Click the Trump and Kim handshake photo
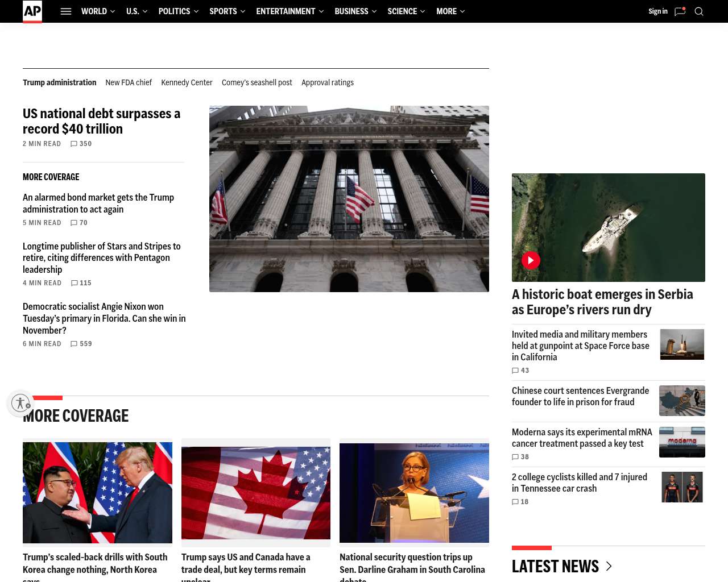The height and width of the screenshot is (582, 728). (x=97, y=493)
